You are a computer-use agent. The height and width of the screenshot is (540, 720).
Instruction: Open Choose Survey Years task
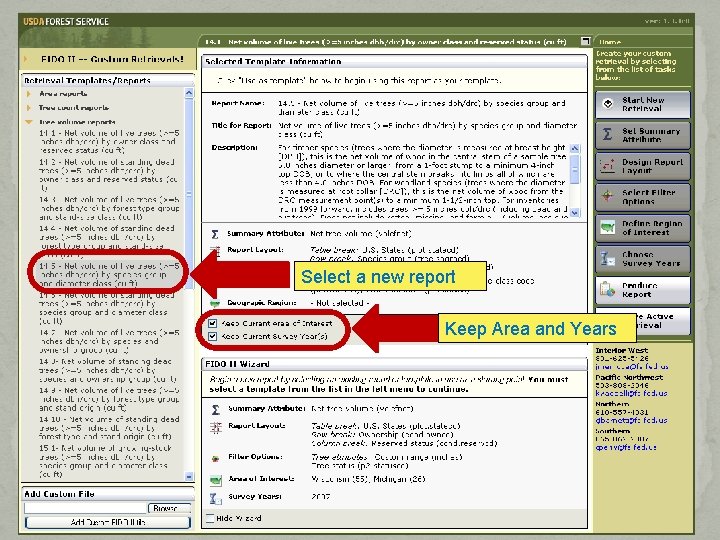pyautogui.click(x=642, y=259)
